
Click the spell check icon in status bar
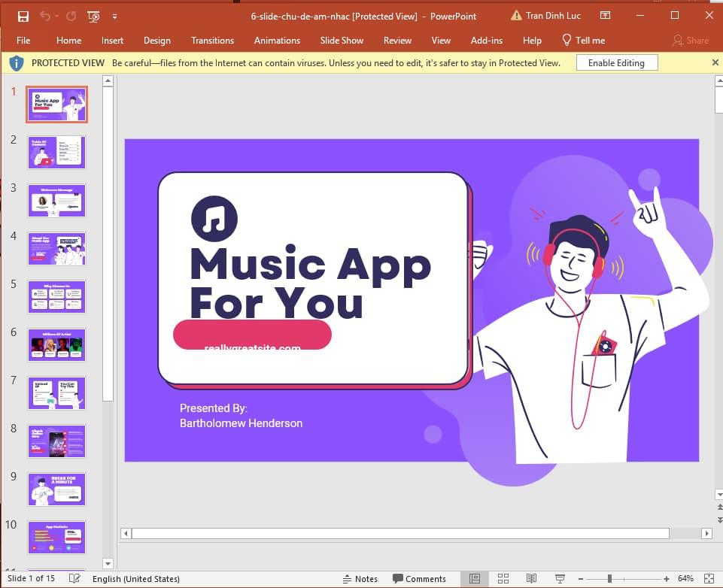(74, 578)
